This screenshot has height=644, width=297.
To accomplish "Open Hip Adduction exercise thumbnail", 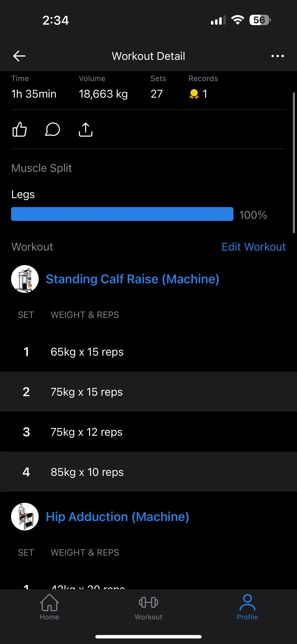I will pos(25,516).
